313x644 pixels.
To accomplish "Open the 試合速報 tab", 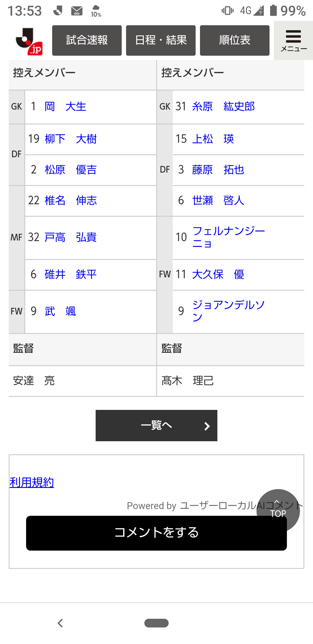I will [x=87, y=40].
